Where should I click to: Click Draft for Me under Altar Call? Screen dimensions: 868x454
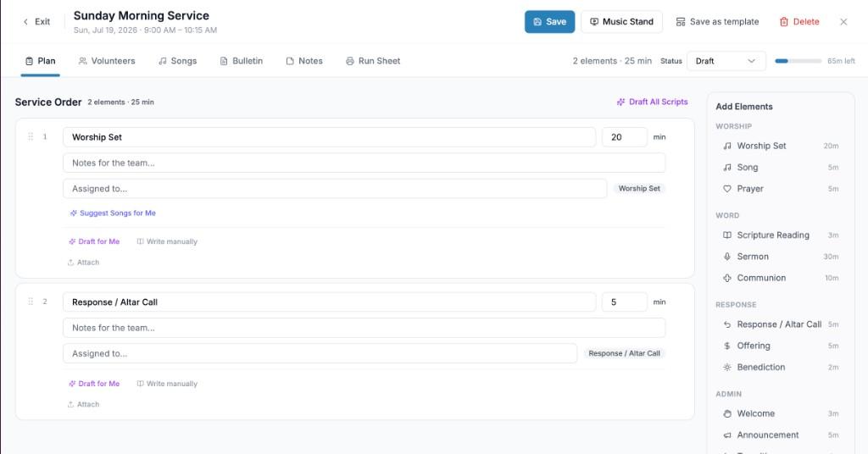(x=94, y=384)
